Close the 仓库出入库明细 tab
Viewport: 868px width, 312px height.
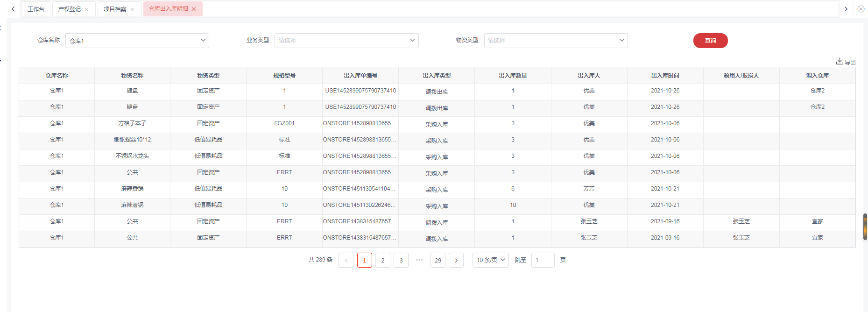194,9
